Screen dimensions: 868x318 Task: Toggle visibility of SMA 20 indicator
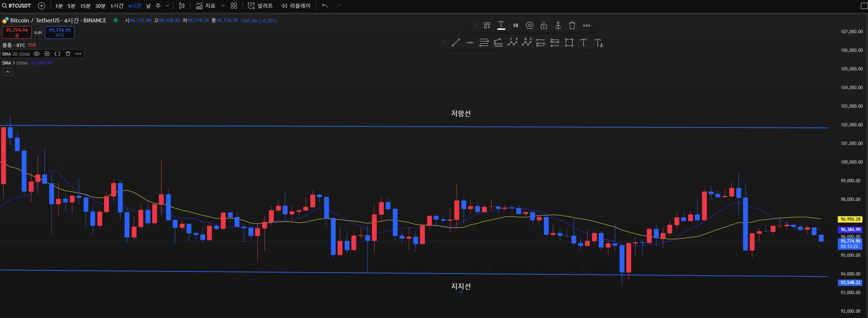[37, 54]
